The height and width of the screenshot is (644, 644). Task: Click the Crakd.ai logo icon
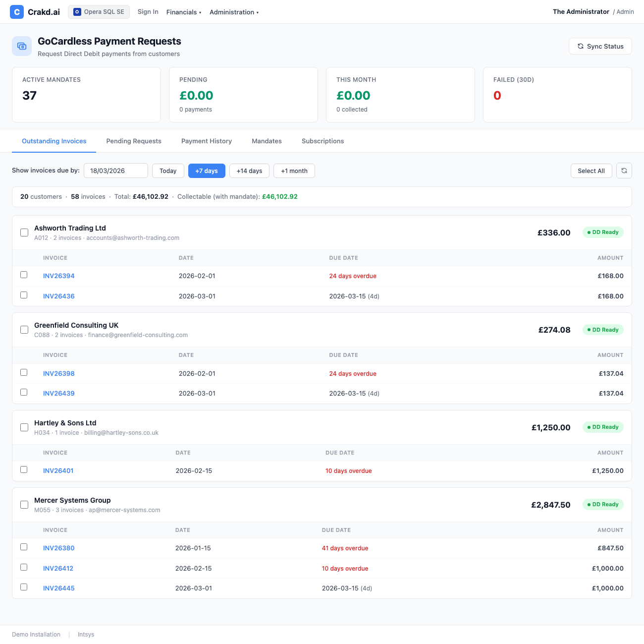(17, 12)
